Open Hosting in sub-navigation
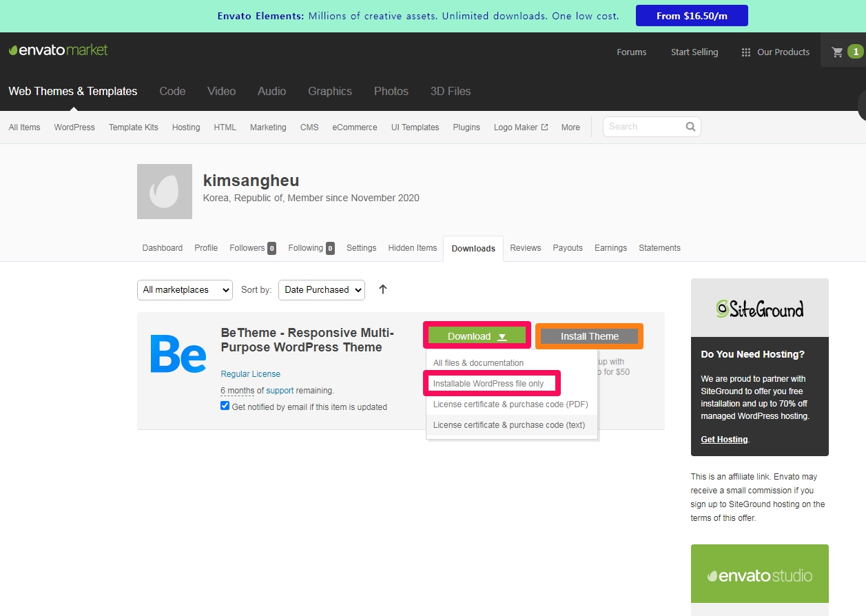This screenshot has height=616, width=866. [x=186, y=127]
